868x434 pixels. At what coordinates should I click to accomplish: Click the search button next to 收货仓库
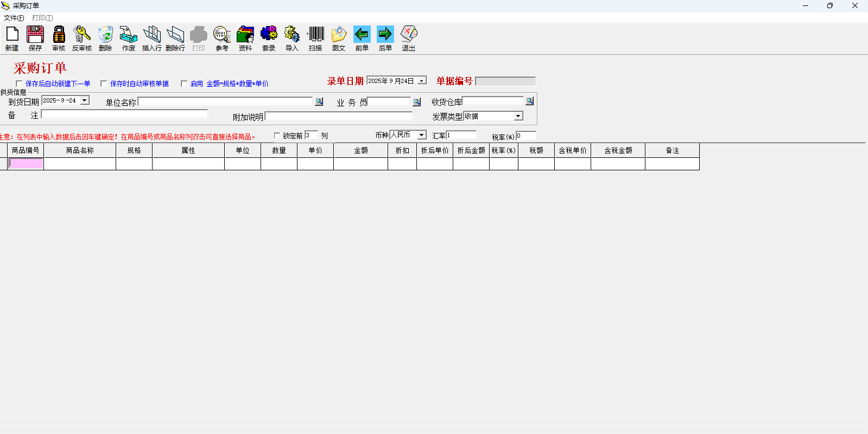[530, 101]
